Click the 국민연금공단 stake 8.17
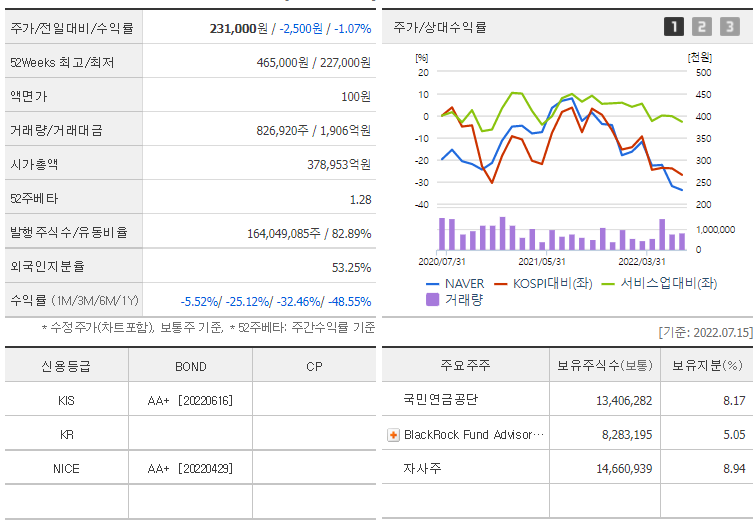The height and width of the screenshot is (523, 756). (x=734, y=401)
